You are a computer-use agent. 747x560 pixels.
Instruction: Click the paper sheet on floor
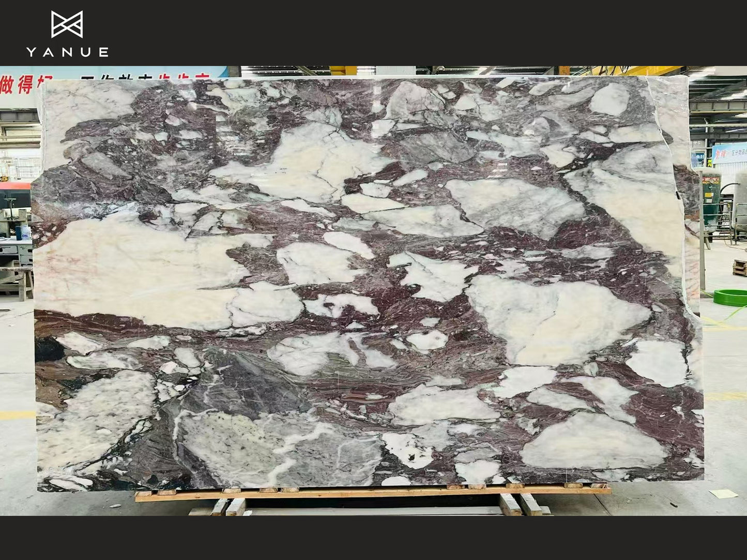pos(723,493)
